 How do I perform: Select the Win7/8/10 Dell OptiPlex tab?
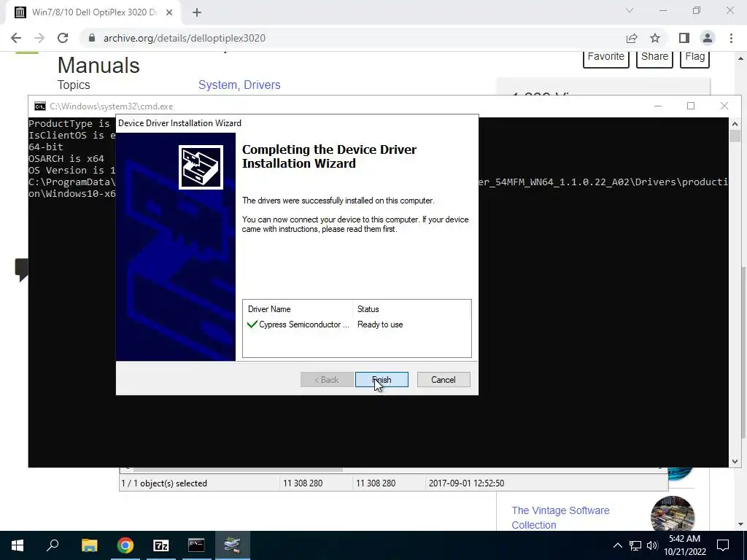[x=93, y=12]
